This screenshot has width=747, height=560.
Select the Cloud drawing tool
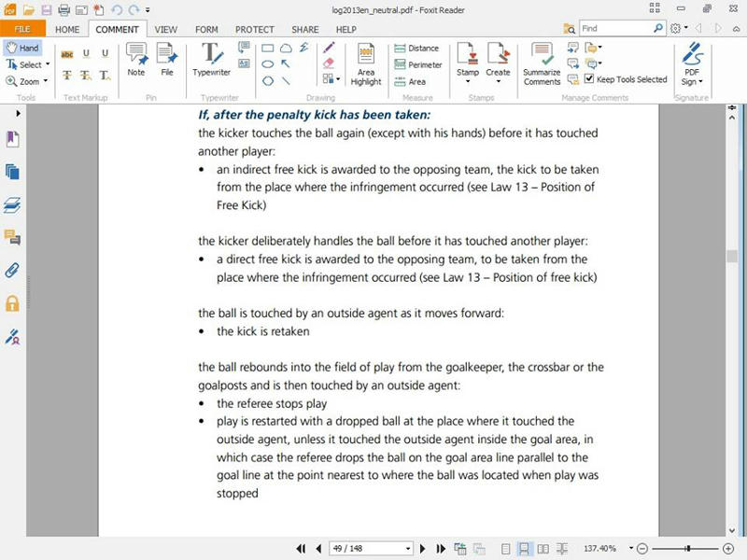click(x=286, y=49)
